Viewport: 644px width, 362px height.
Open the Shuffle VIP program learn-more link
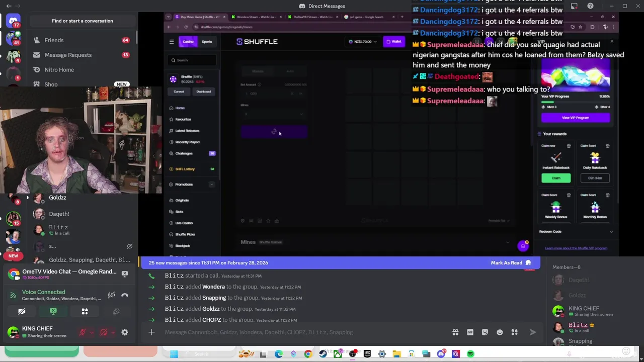[576, 248]
